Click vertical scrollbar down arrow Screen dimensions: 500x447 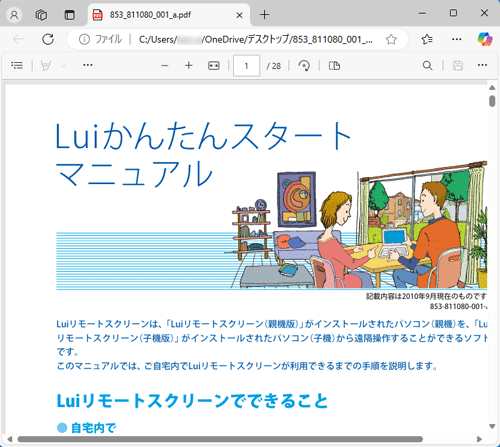coord(492,426)
